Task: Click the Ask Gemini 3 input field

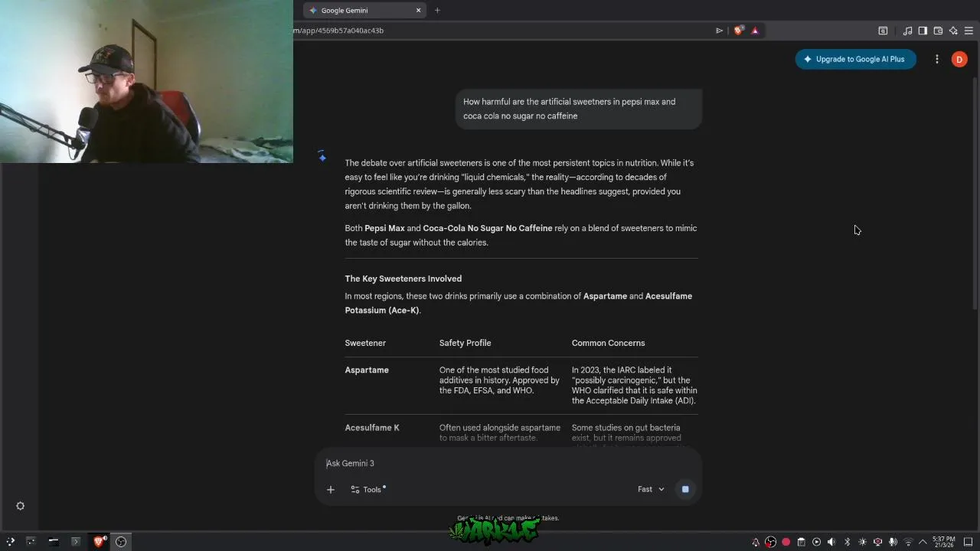Action: tap(508, 463)
